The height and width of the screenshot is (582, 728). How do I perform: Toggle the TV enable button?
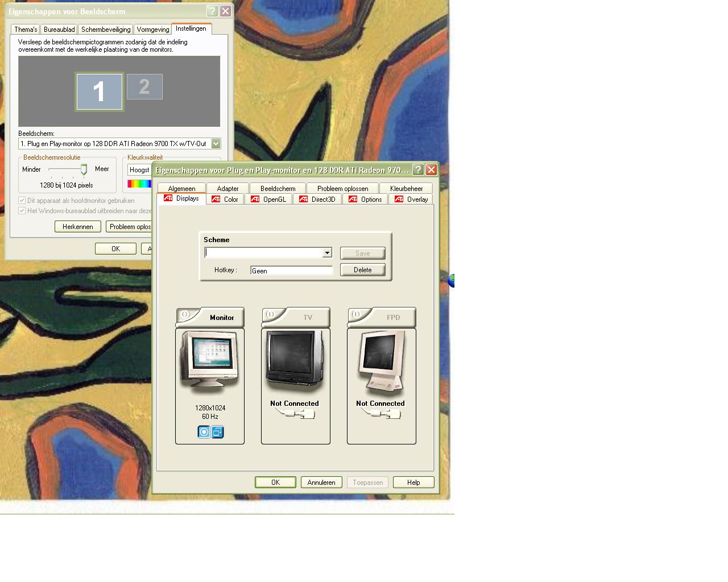pos(271,314)
